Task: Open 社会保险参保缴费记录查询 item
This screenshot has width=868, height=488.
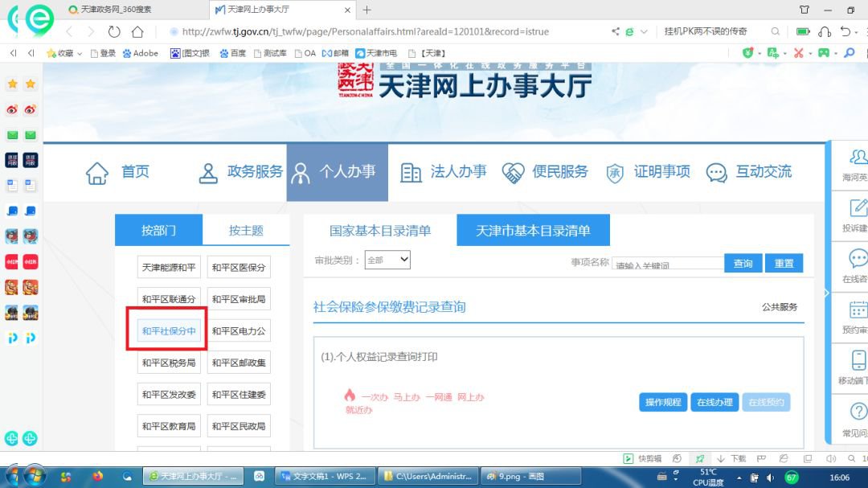Action: click(x=389, y=307)
